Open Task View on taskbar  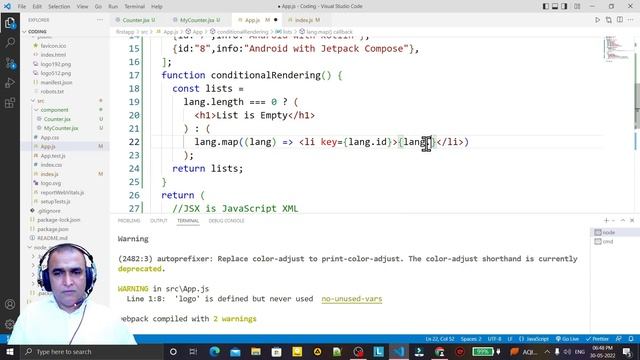[x=193, y=351]
